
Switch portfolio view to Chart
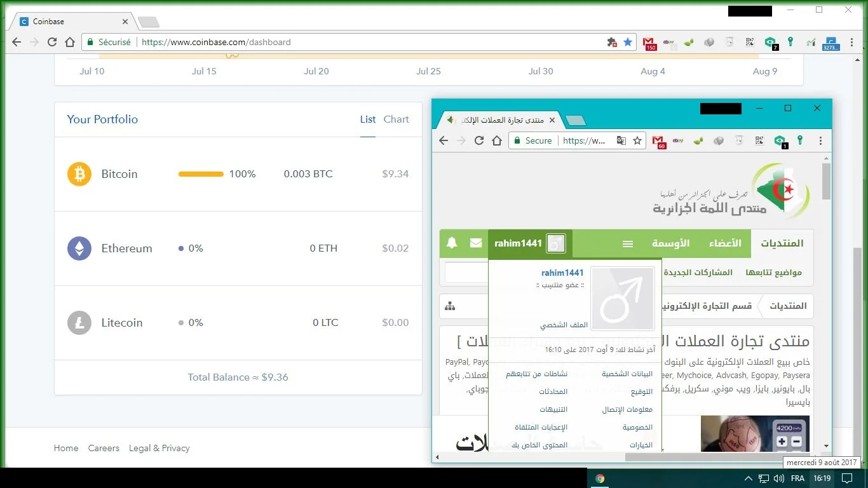(x=396, y=119)
